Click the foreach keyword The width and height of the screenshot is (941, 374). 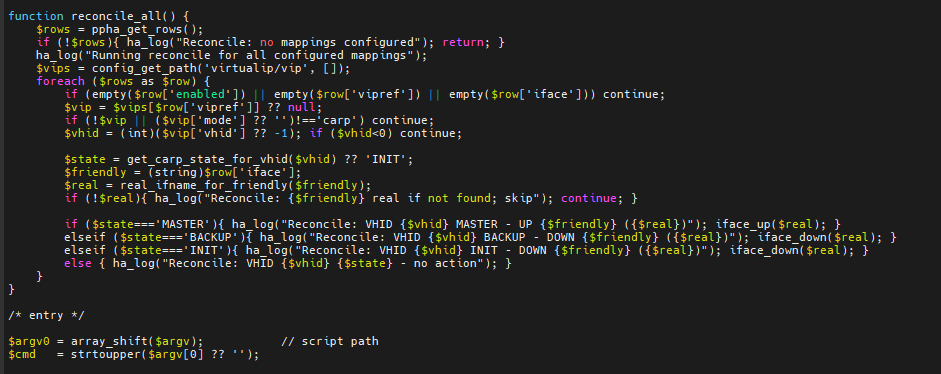pos(61,81)
